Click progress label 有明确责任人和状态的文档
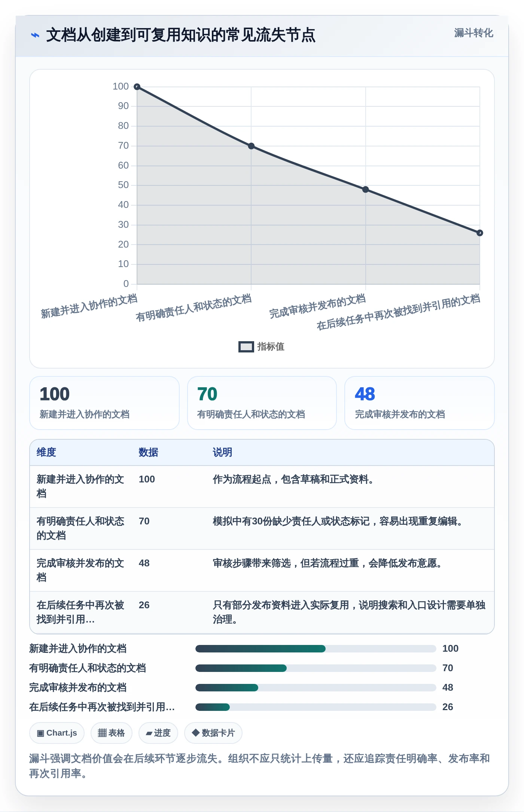This screenshot has height=812, width=524. [x=88, y=668]
